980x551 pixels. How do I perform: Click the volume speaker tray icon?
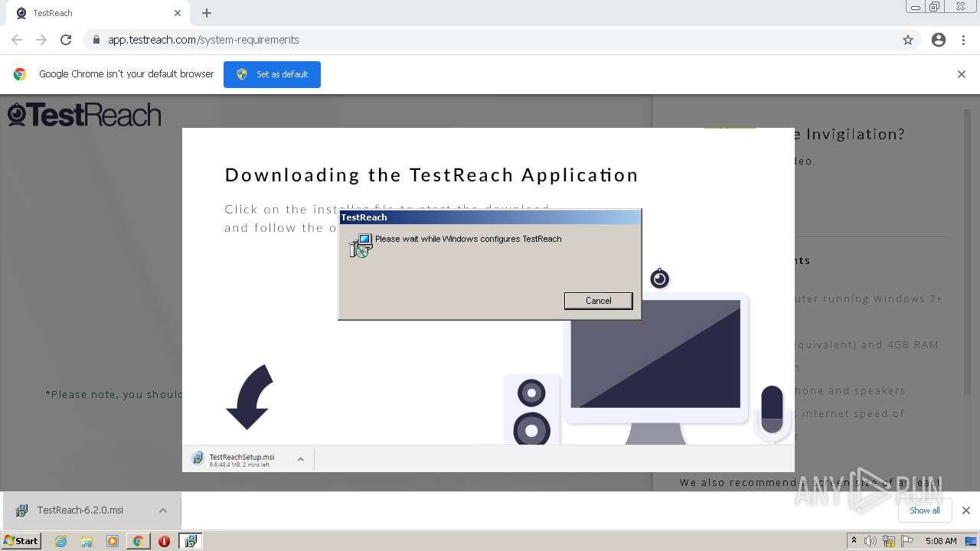(x=871, y=541)
